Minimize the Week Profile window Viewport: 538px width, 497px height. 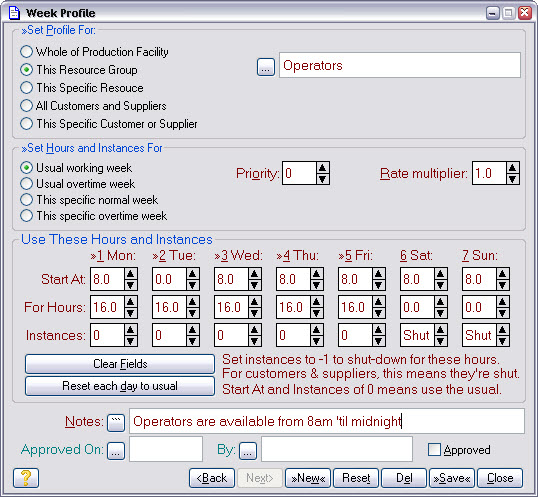tap(493, 13)
